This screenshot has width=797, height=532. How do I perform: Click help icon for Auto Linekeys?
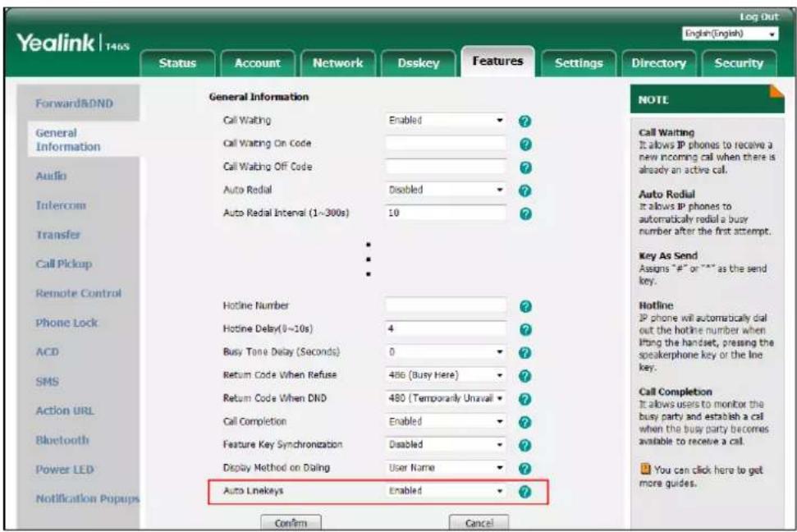(525, 492)
